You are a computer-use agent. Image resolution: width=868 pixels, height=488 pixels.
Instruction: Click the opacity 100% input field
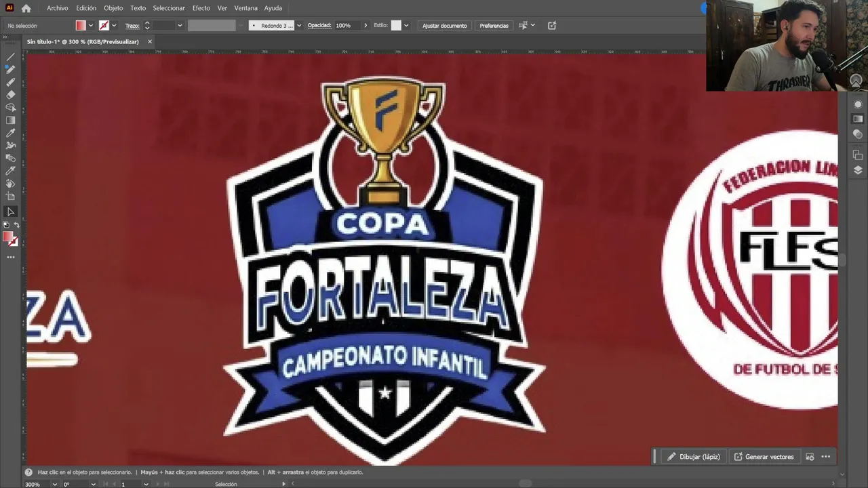tap(347, 26)
